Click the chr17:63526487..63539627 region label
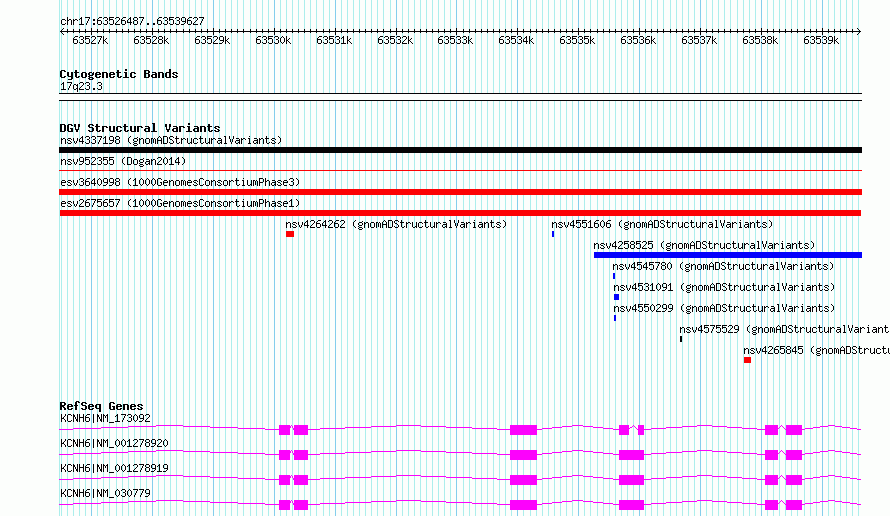 [x=132, y=21]
